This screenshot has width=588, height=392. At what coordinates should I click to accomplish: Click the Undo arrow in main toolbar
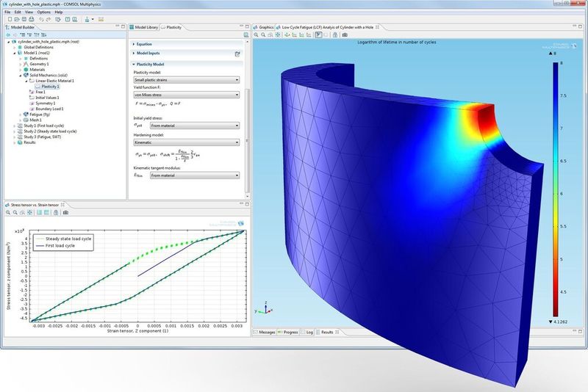41,20
